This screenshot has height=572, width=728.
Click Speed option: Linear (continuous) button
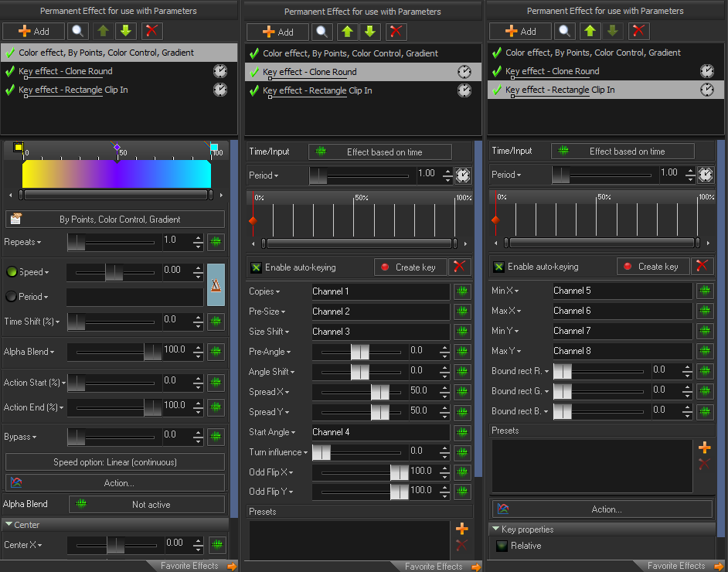(115, 462)
